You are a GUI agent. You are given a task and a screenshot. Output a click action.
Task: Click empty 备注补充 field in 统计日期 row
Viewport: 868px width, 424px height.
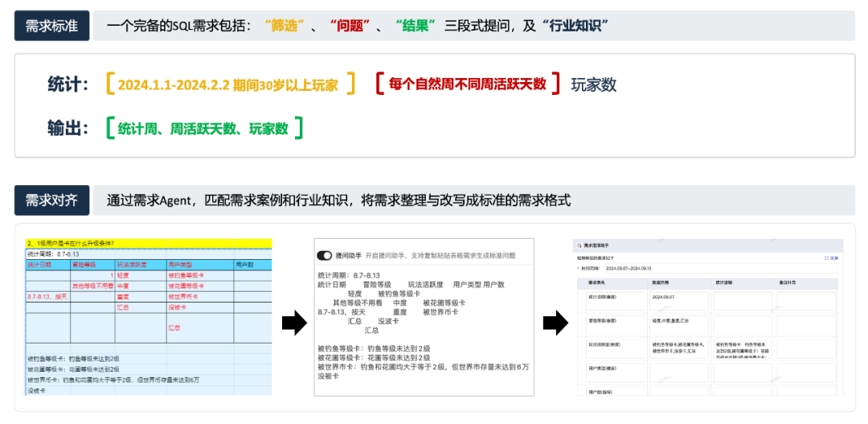coord(807,301)
